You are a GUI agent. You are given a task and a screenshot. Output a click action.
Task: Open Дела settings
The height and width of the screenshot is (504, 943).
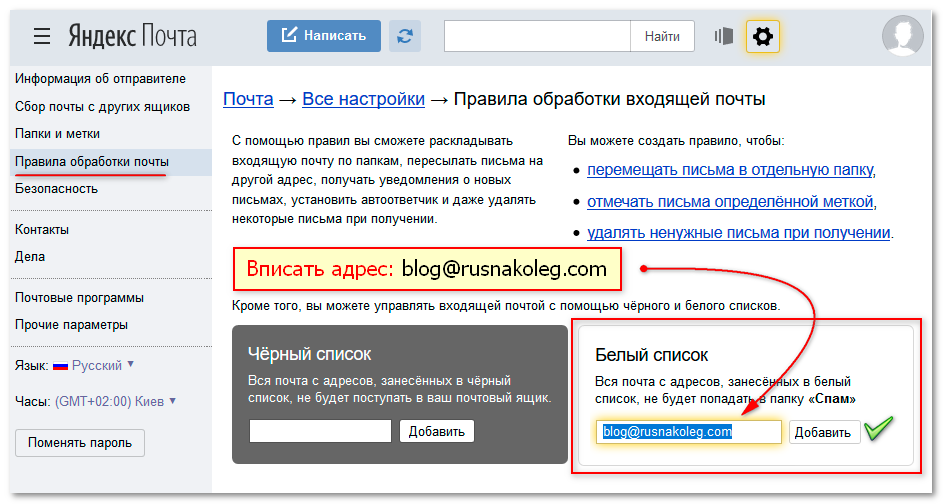[30, 257]
